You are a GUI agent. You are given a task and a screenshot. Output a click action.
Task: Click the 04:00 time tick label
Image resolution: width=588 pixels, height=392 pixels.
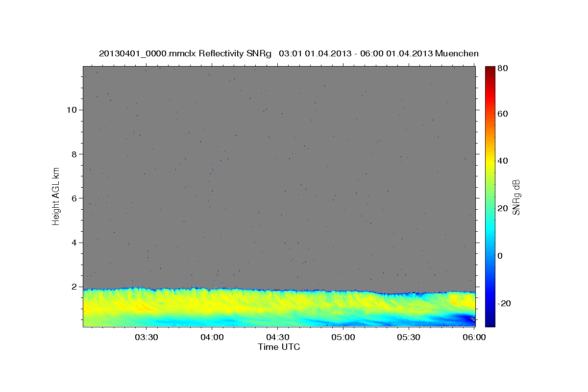coord(212,337)
